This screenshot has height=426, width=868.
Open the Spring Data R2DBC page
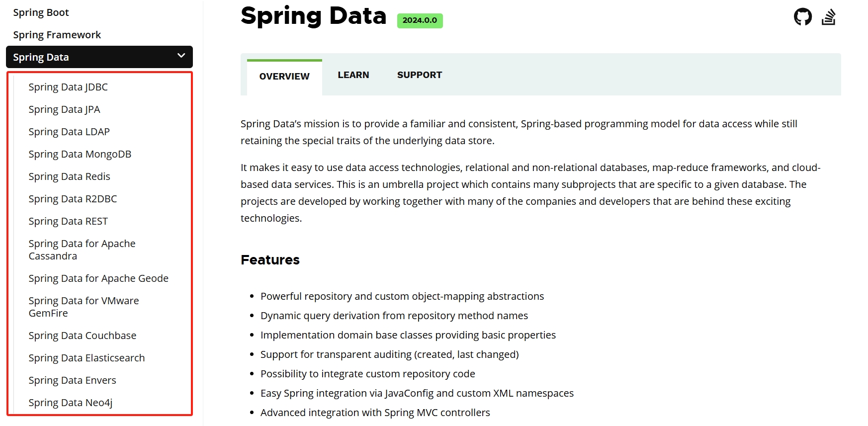pyautogui.click(x=73, y=198)
